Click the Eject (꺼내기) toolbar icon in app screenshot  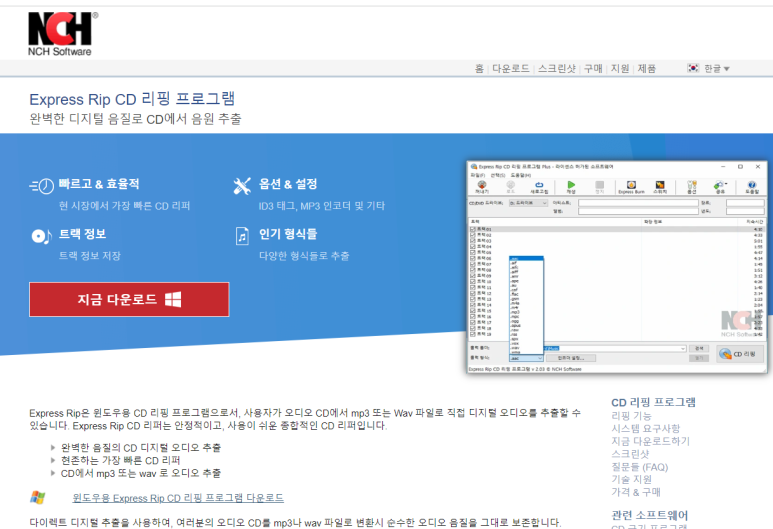coord(482,185)
